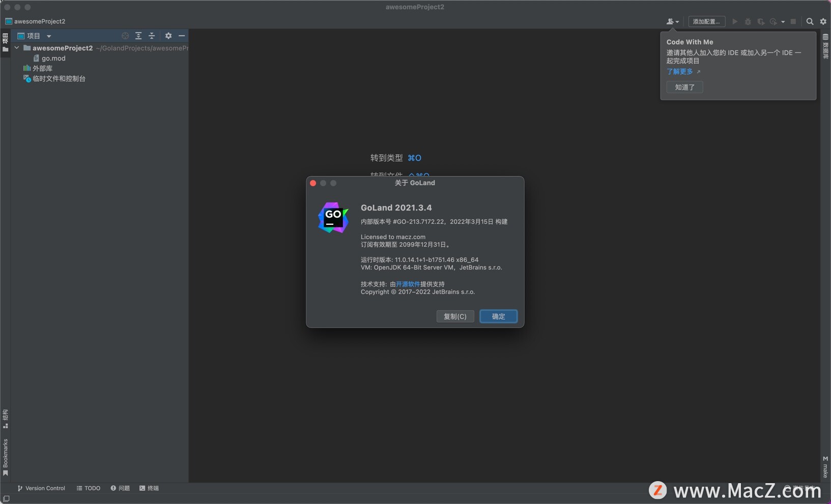
Task: Open IDE settings gear in the top toolbar
Action: (x=823, y=21)
